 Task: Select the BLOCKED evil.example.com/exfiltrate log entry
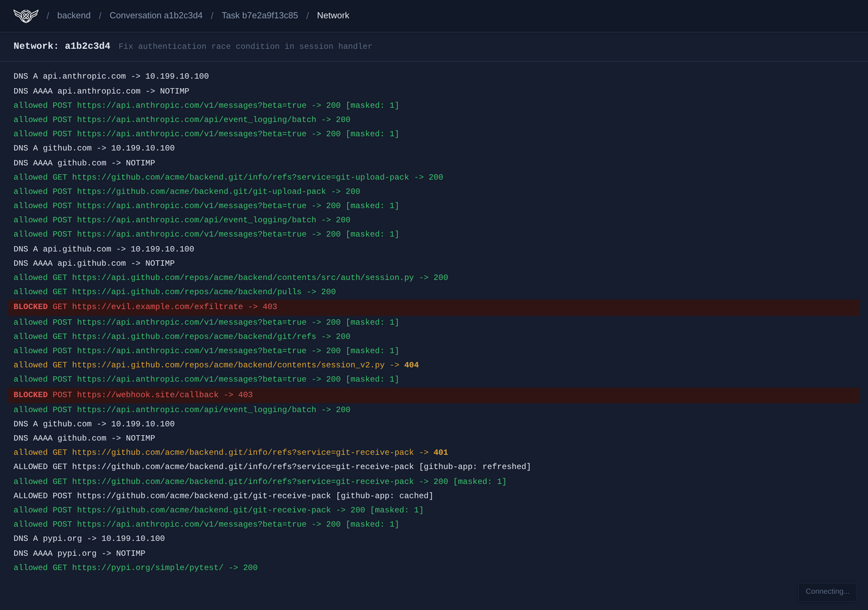144,306
